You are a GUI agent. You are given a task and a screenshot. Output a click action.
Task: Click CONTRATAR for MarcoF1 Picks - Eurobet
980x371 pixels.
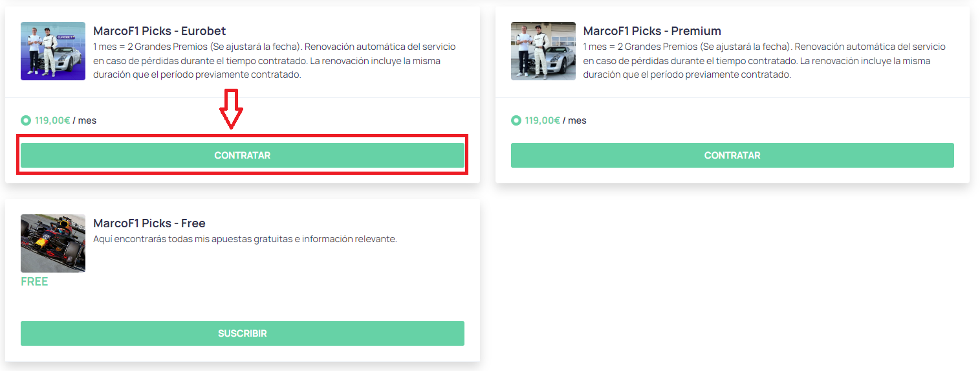pos(243,155)
